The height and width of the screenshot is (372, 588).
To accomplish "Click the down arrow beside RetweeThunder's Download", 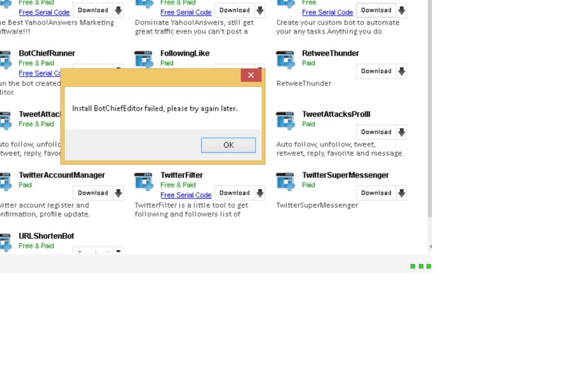I will click(401, 71).
